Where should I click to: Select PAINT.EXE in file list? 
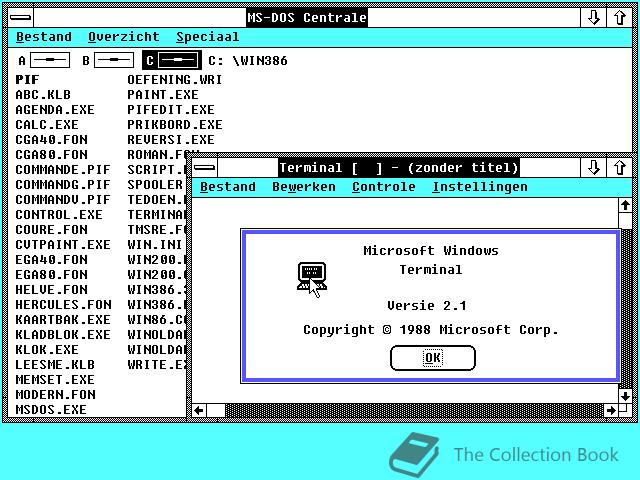pyautogui.click(x=163, y=95)
